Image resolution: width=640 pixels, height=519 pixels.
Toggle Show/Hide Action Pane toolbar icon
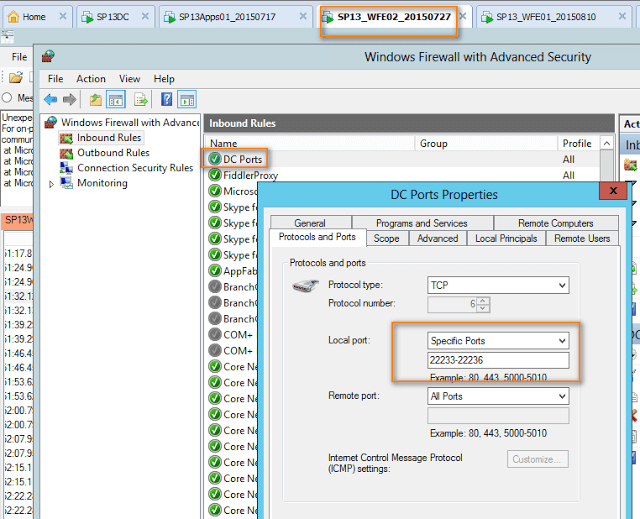pyautogui.click(x=187, y=99)
